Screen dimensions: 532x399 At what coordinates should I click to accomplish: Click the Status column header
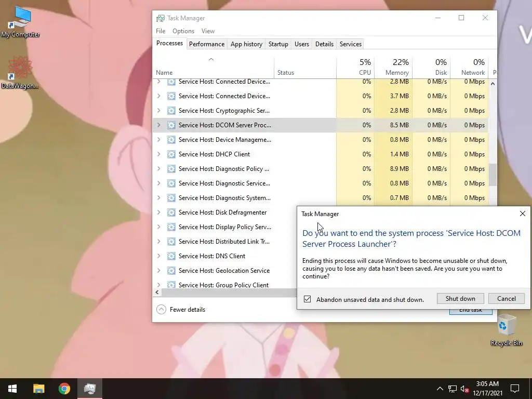coord(305,68)
